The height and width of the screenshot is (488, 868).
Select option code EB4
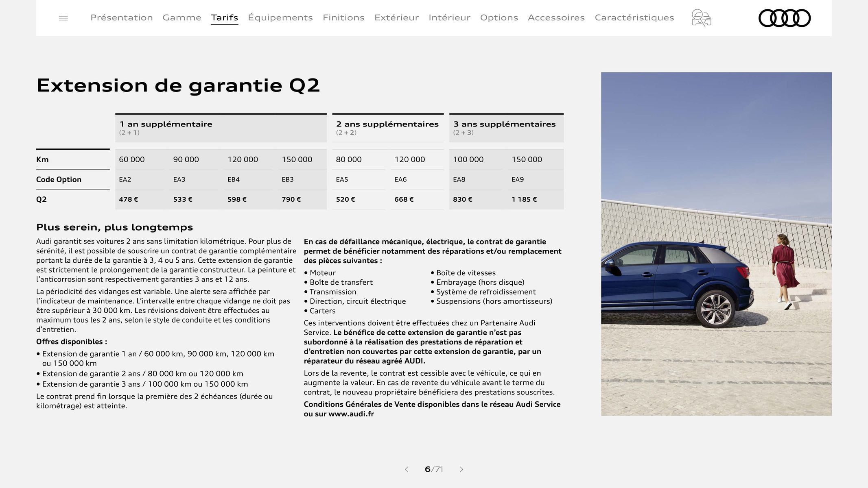coord(234,179)
